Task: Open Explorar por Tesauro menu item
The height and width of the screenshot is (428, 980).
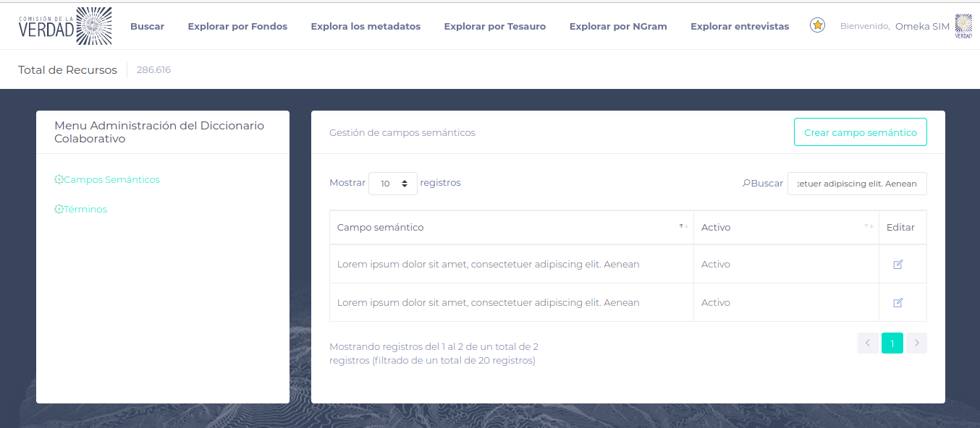Action: tap(494, 27)
